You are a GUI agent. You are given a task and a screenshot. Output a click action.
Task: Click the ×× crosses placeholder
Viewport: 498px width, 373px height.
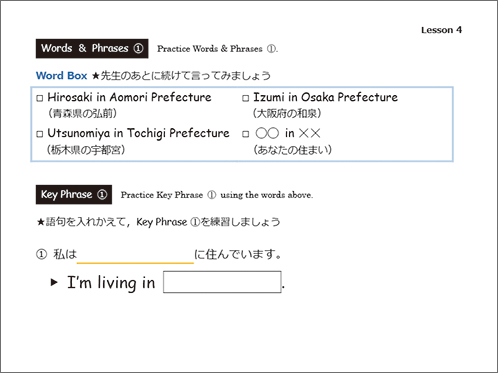pyautogui.click(x=309, y=133)
